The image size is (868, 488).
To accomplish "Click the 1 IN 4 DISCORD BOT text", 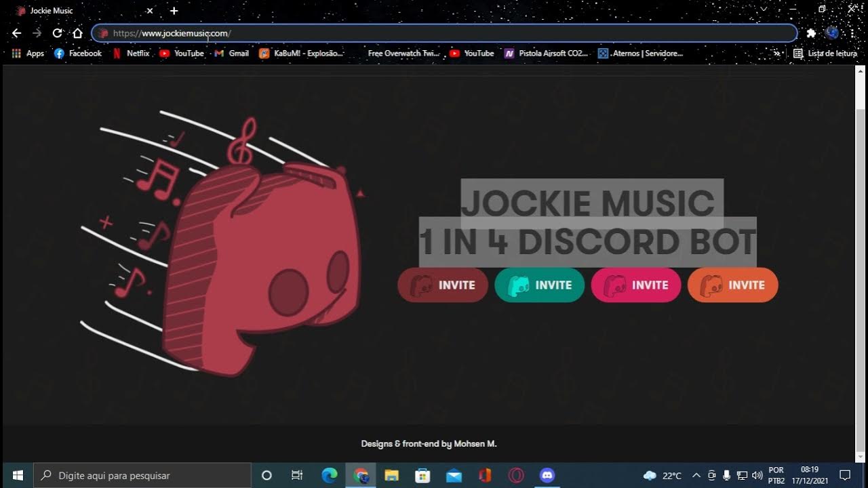I will (587, 242).
